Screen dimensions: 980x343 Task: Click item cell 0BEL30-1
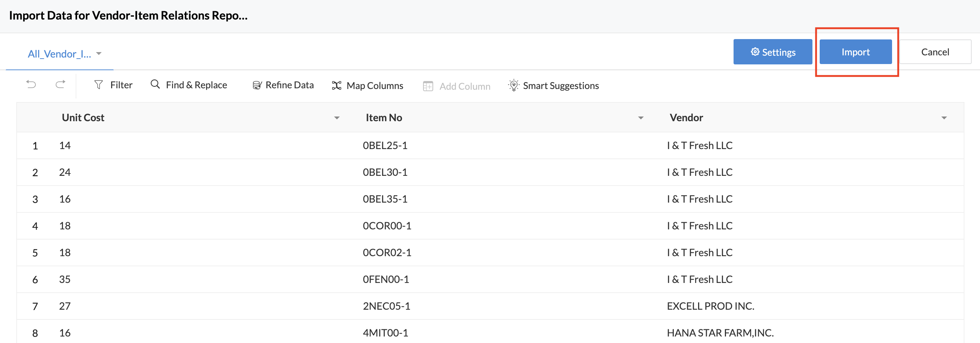[x=385, y=172]
